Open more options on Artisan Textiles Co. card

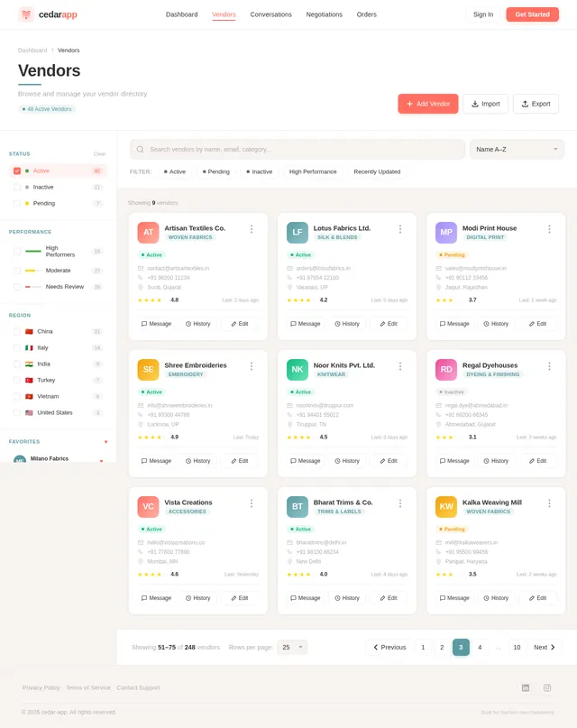(x=252, y=229)
